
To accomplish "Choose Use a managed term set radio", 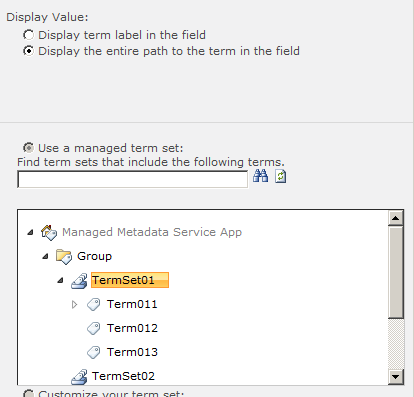I will (x=28, y=148).
